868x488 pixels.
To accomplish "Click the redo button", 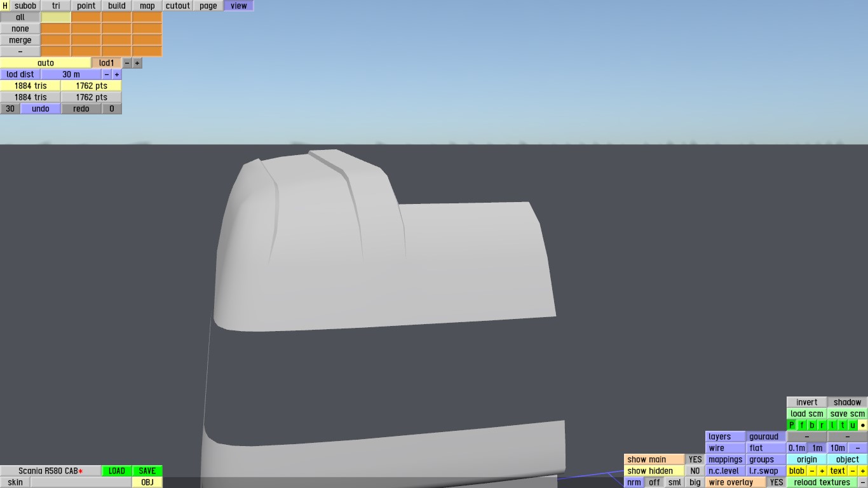I will tap(81, 109).
